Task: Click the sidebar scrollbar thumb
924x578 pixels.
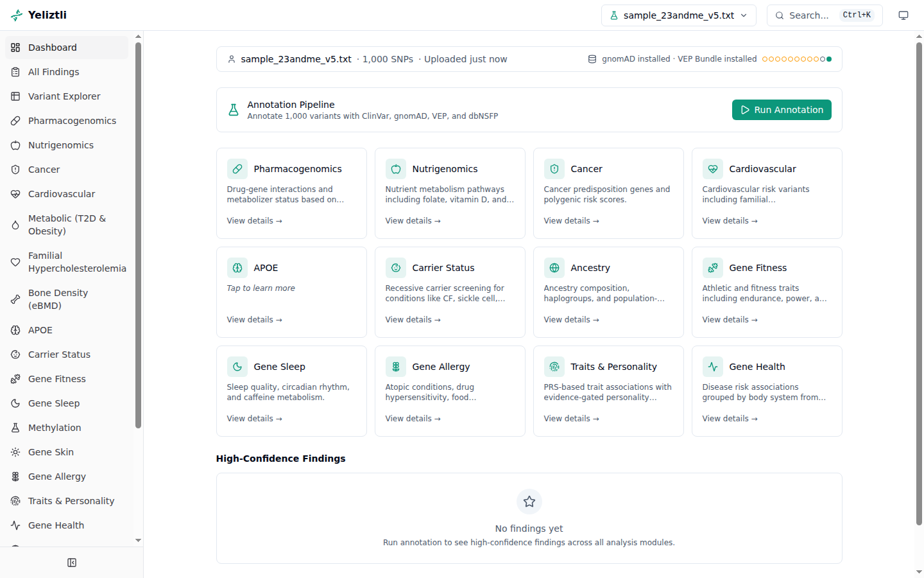Action: pyautogui.click(x=138, y=235)
